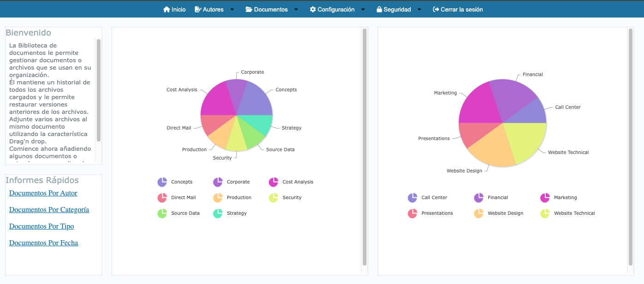Screen dimensions: 644x284
Task: Toggle Concepts legend pie icon
Action: (162, 182)
